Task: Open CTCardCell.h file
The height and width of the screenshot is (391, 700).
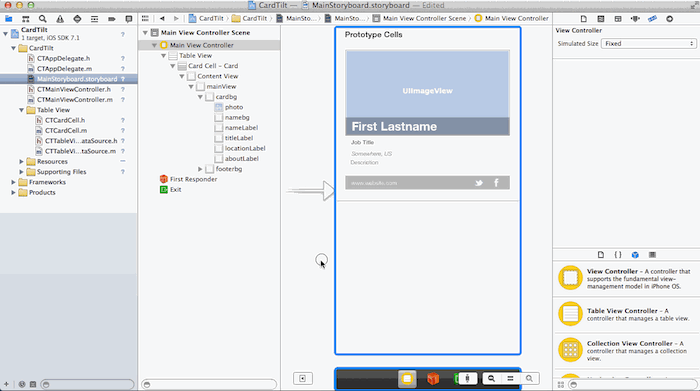Action: pos(65,120)
